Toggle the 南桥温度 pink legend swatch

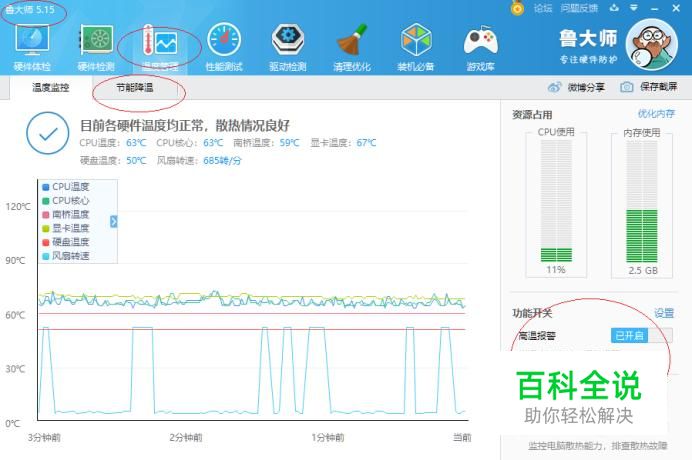pyautogui.click(x=45, y=215)
